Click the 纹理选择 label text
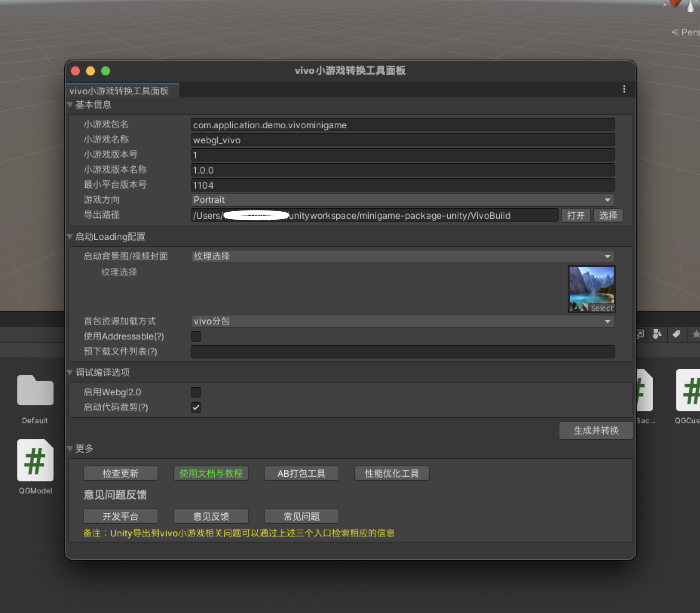The width and height of the screenshot is (700, 613). 119,272
